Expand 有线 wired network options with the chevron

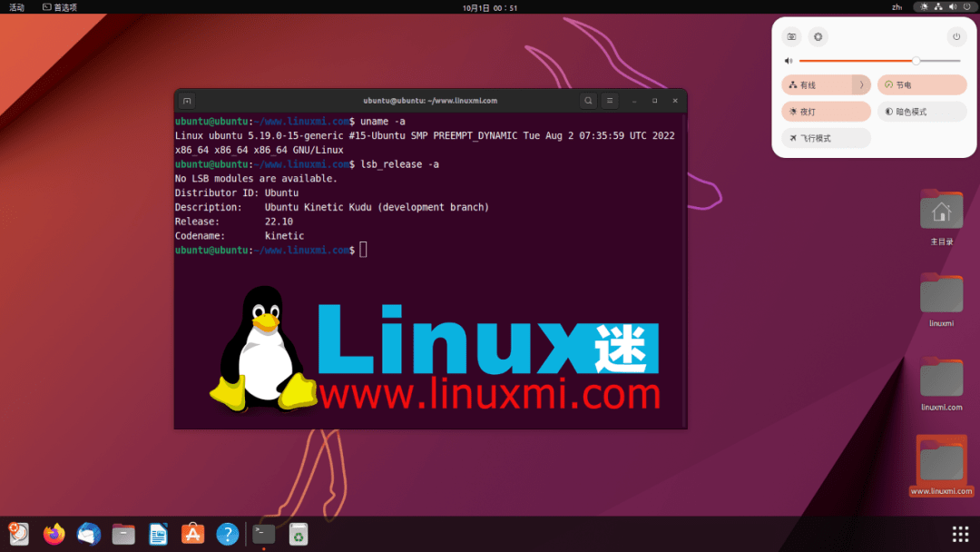[x=861, y=84]
